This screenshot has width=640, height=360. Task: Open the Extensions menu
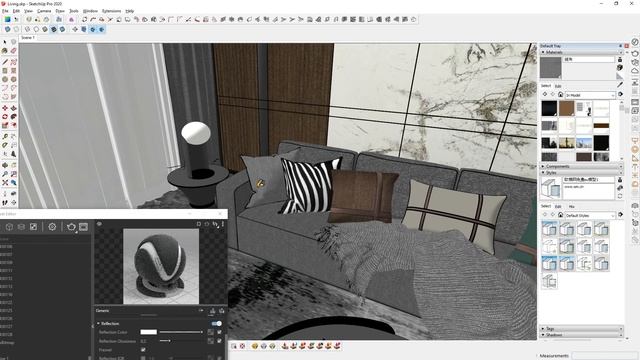[x=111, y=11]
